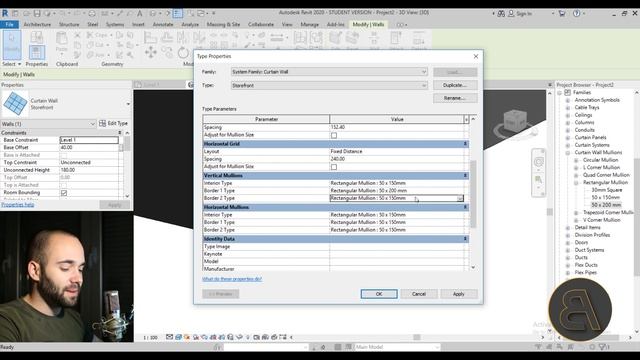Click the Help question mark icon

(x=576, y=13)
